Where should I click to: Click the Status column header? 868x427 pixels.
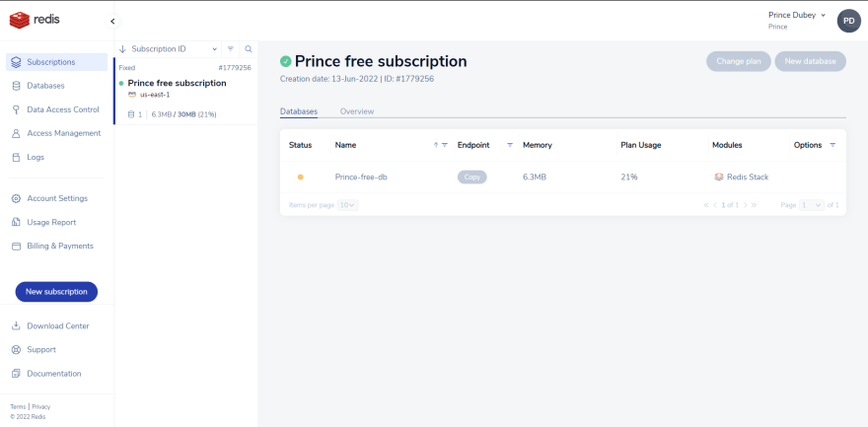coord(301,145)
